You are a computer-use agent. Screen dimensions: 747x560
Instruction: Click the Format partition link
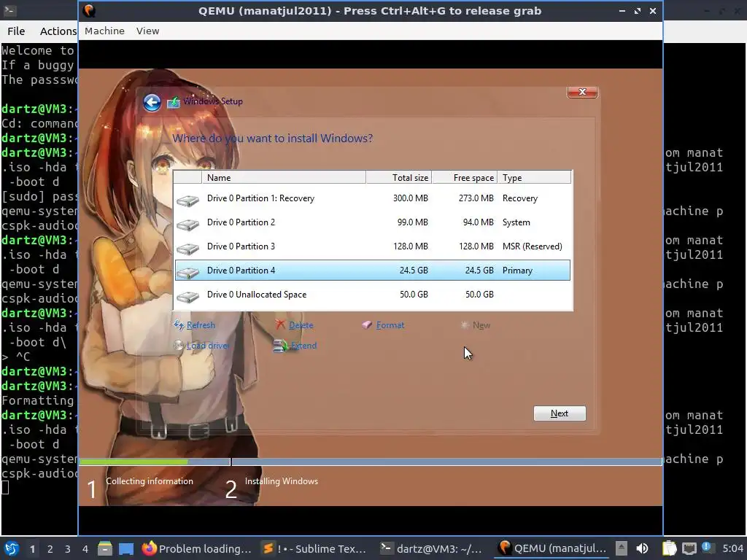click(x=390, y=325)
